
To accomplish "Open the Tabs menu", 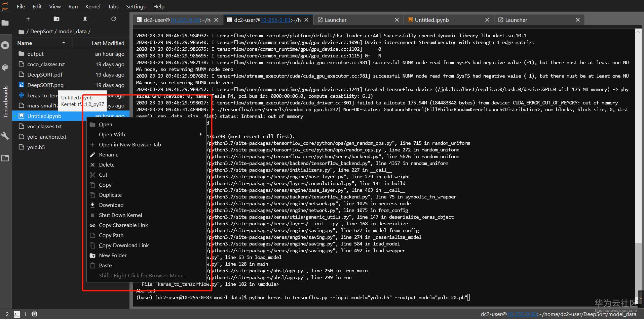I will tap(113, 6).
